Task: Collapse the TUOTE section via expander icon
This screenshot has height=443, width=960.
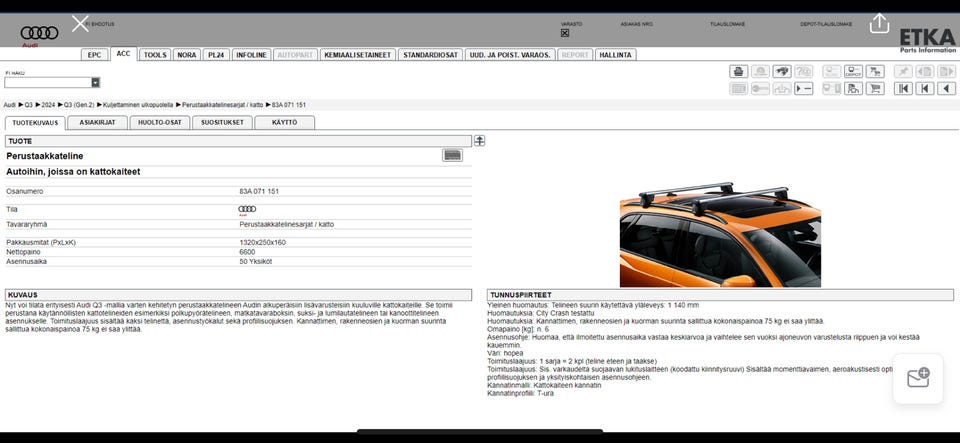Action: (479, 141)
